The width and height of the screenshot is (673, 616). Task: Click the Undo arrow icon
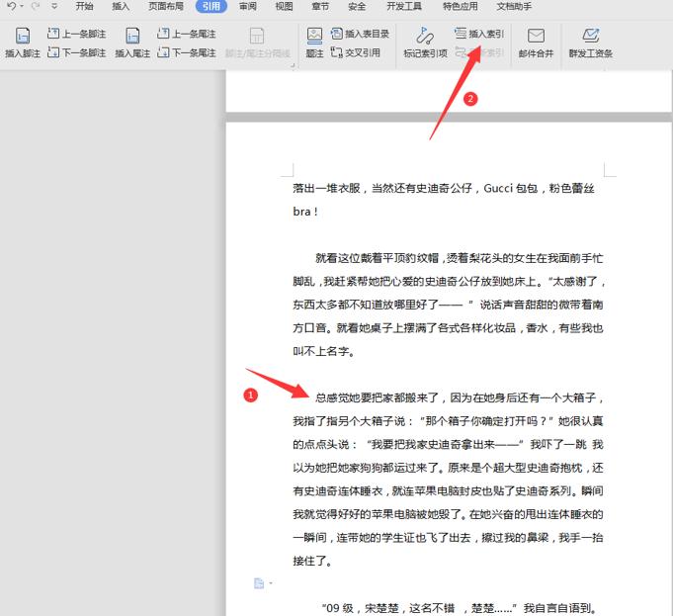(x=12, y=6)
